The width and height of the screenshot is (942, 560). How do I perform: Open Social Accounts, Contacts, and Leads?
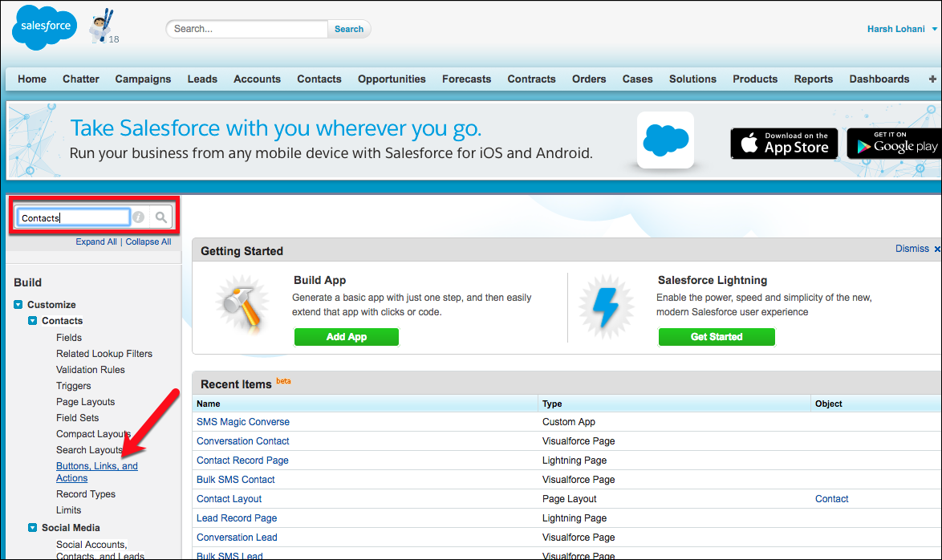100,550
